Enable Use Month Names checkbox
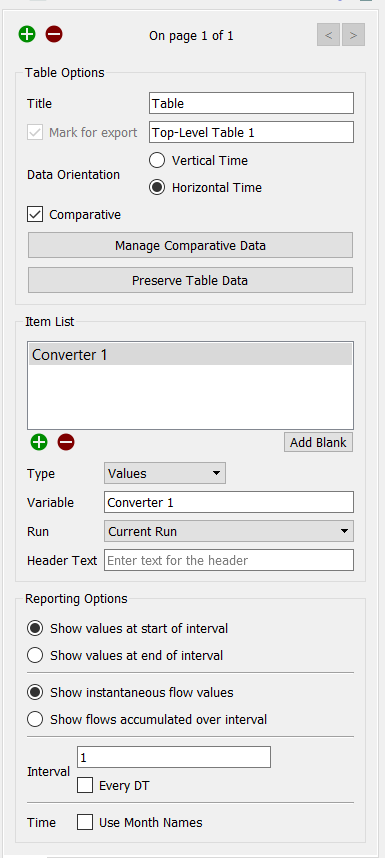 click(x=85, y=822)
